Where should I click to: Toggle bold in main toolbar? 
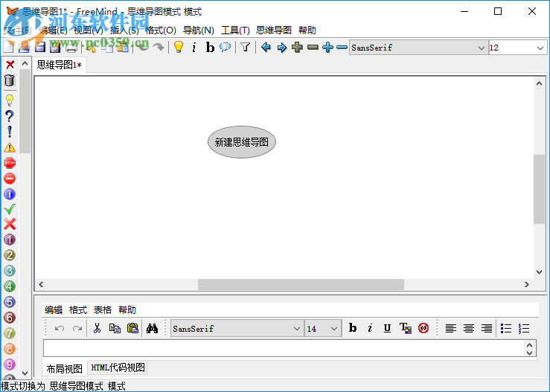click(210, 47)
